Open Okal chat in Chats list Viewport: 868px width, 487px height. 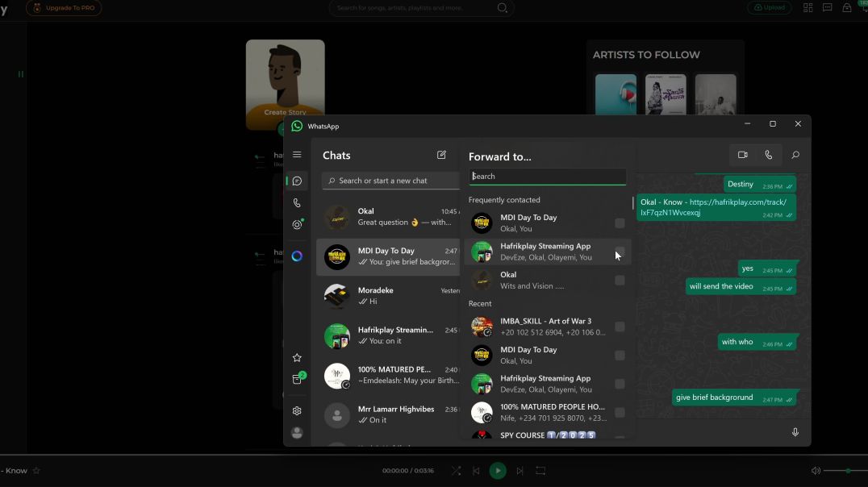tap(388, 217)
